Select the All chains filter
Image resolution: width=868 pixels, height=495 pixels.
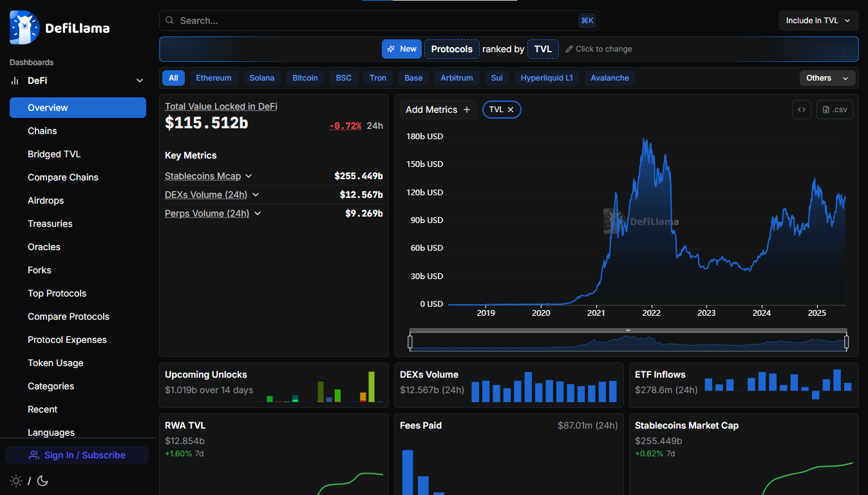pos(173,78)
